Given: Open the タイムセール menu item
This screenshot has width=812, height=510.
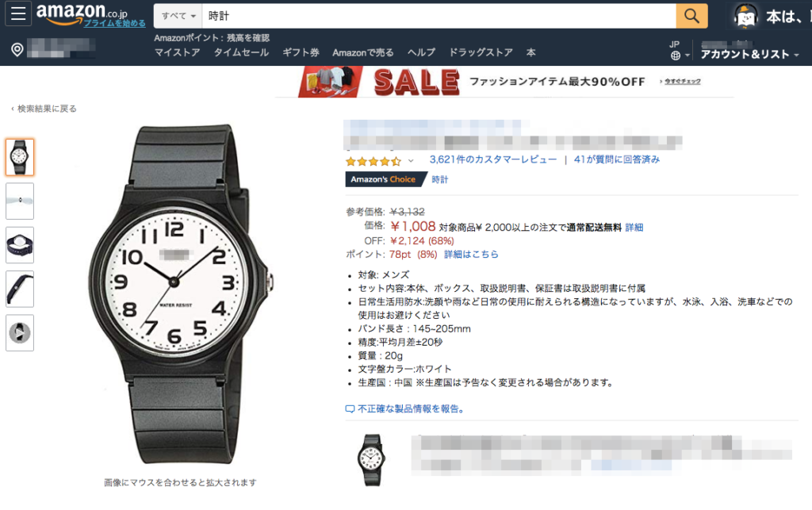Looking at the screenshot, I should tap(241, 52).
